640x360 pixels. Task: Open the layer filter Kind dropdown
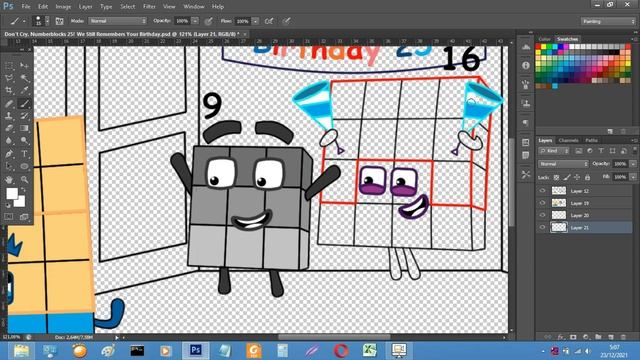tap(553, 151)
